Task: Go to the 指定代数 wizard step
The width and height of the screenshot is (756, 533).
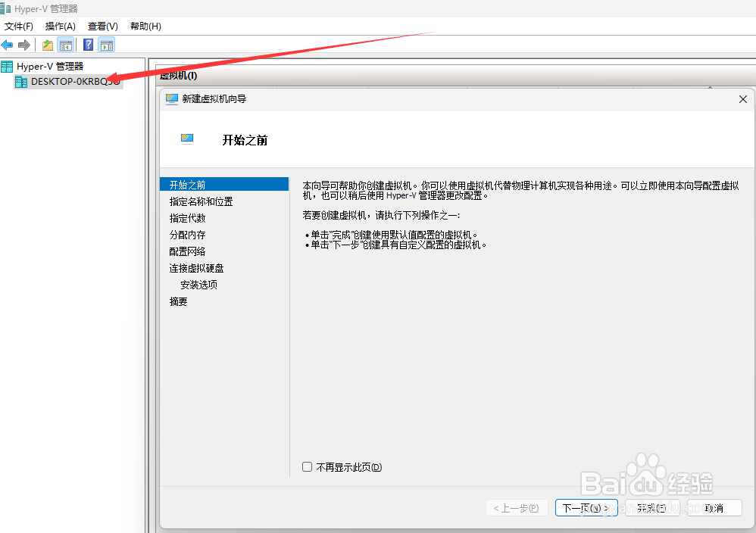Action: [x=188, y=218]
